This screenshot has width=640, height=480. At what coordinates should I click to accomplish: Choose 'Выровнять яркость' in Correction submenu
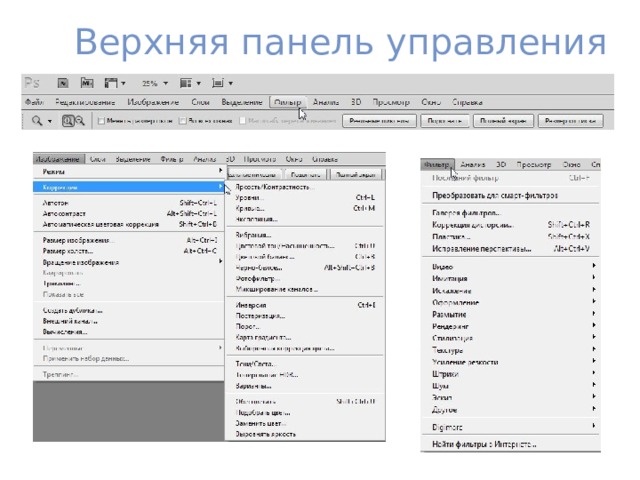coord(265,434)
